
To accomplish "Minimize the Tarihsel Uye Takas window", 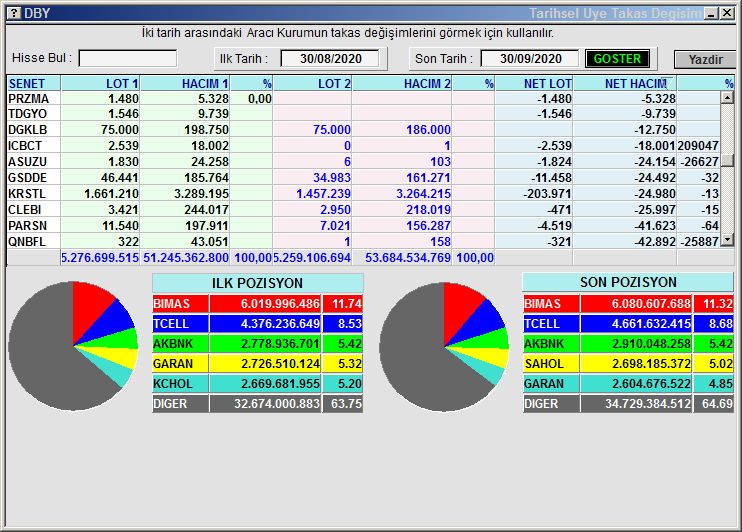I will (x=710, y=13).
